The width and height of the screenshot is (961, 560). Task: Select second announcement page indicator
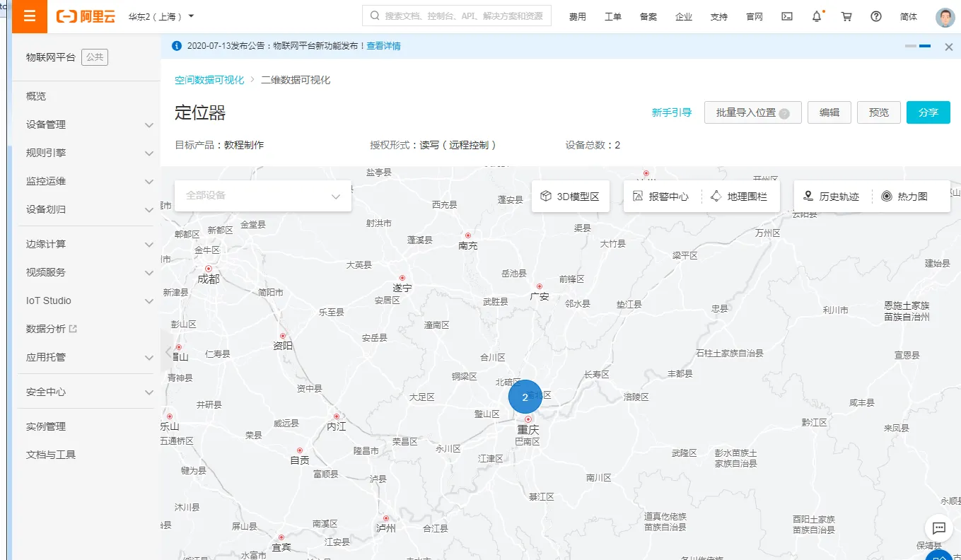tap(925, 46)
